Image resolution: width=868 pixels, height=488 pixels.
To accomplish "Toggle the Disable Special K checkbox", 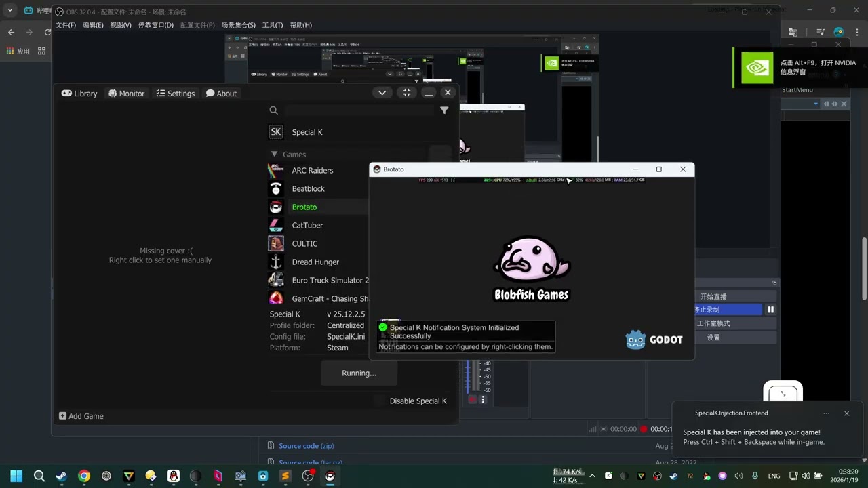I will coord(379,401).
